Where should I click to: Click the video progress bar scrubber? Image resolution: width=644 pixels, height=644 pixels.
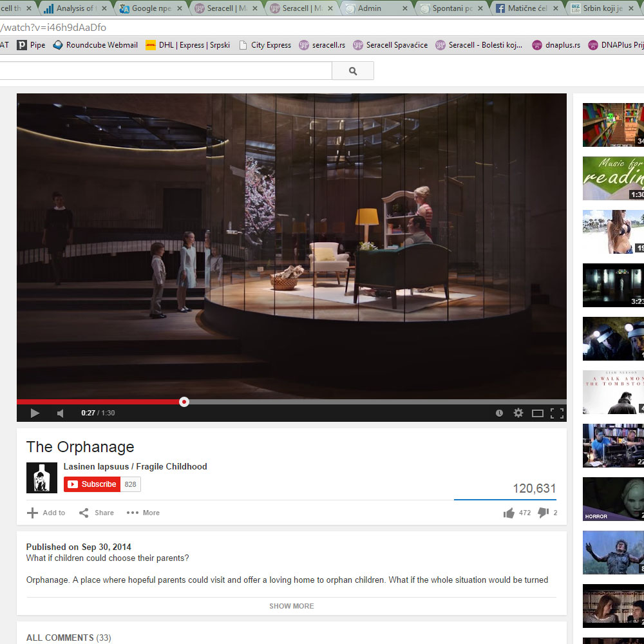click(184, 402)
